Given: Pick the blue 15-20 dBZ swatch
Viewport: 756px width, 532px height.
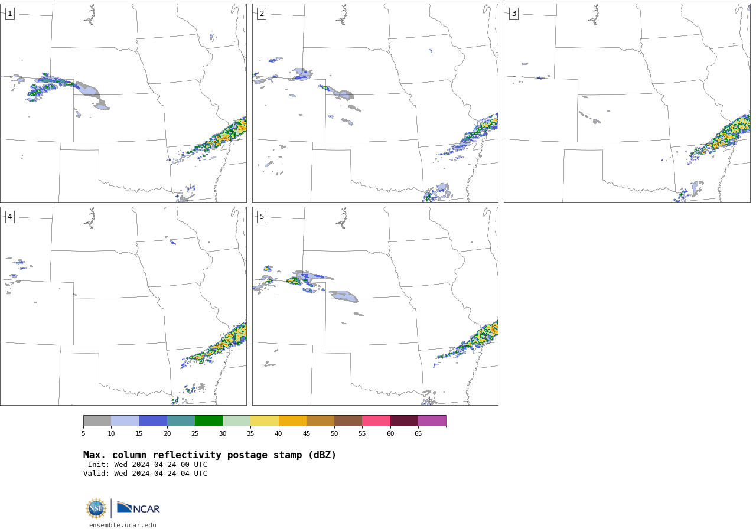Looking at the screenshot, I should (153, 421).
